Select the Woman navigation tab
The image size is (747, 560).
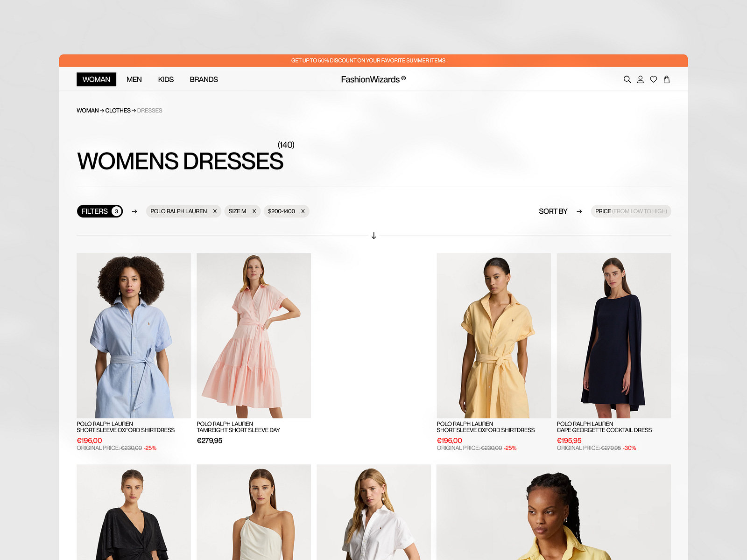(x=96, y=79)
